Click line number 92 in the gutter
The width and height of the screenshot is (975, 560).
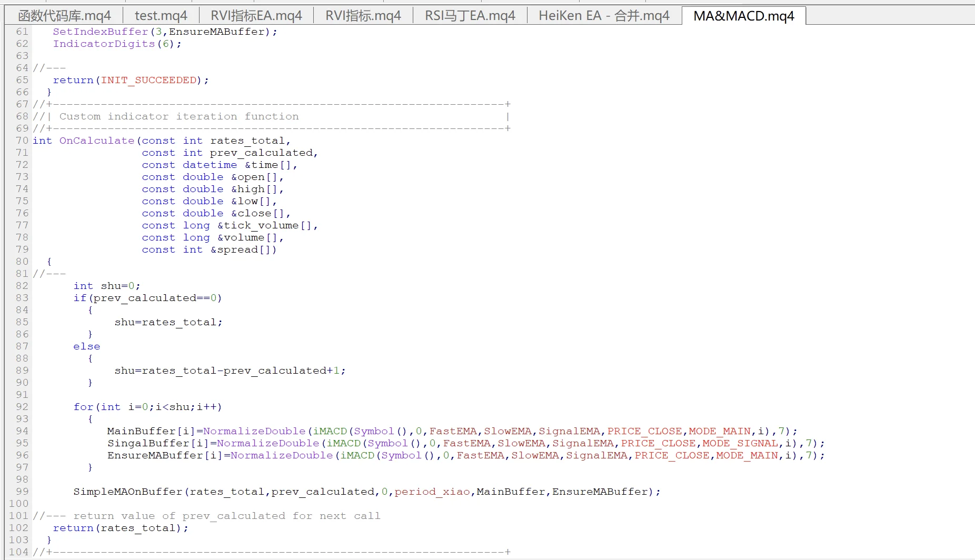pyautogui.click(x=22, y=407)
